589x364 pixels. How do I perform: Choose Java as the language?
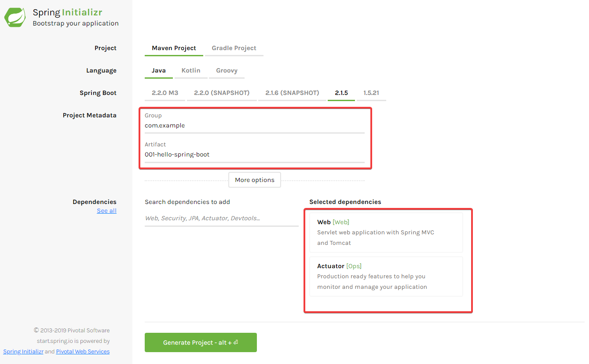tap(159, 71)
